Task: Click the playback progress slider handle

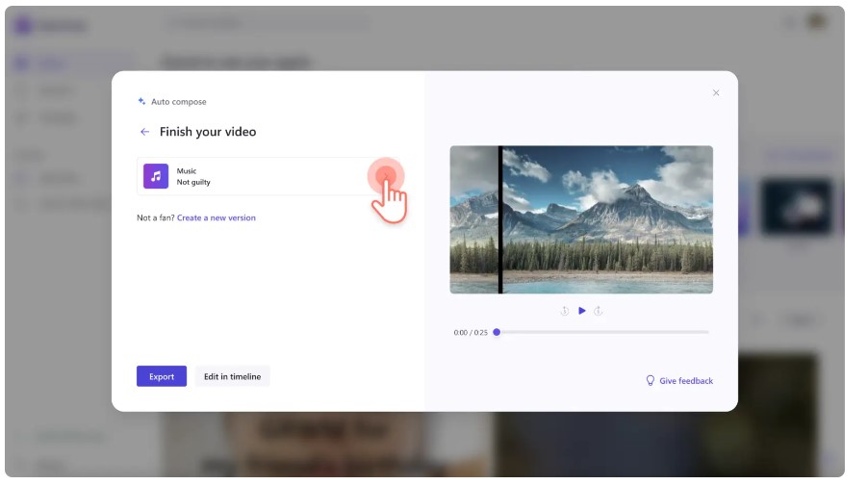Action: [x=497, y=332]
